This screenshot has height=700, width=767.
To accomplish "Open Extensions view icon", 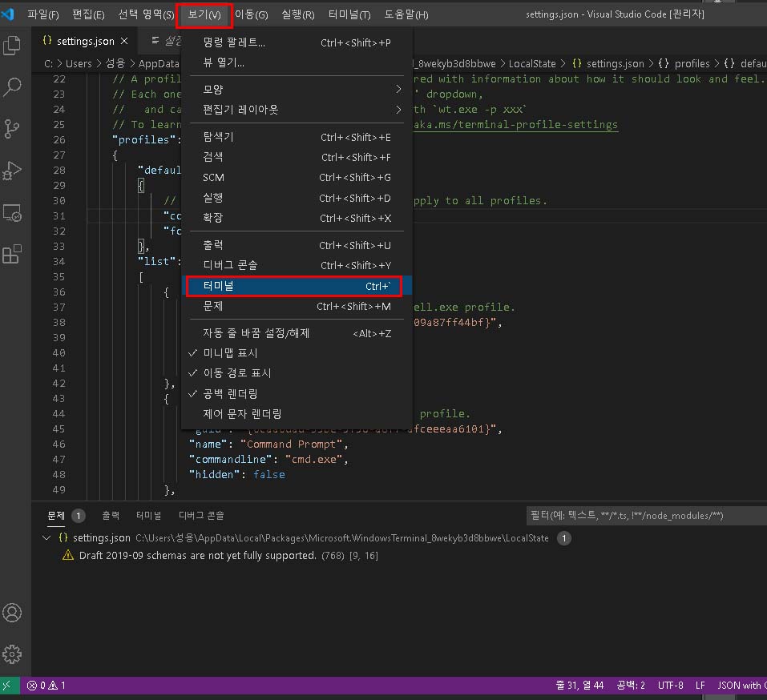I will click(12, 254).
